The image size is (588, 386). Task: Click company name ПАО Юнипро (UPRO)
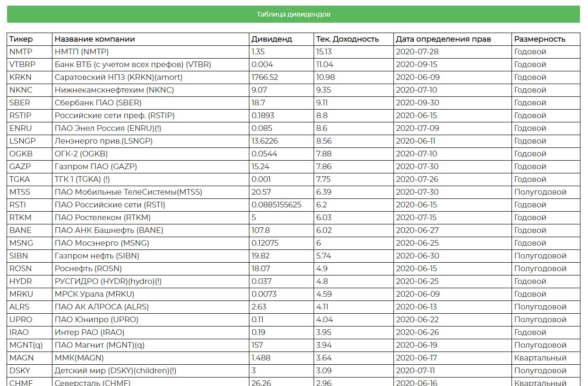[x=96, y=320]
